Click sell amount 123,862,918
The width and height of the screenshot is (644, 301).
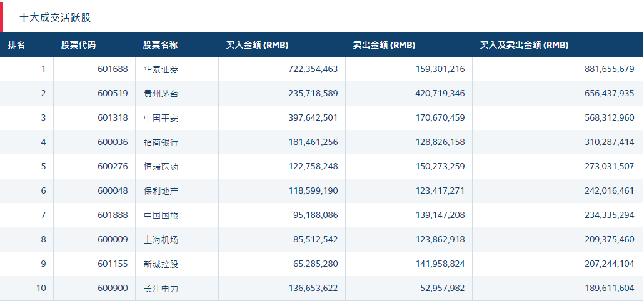441,239
